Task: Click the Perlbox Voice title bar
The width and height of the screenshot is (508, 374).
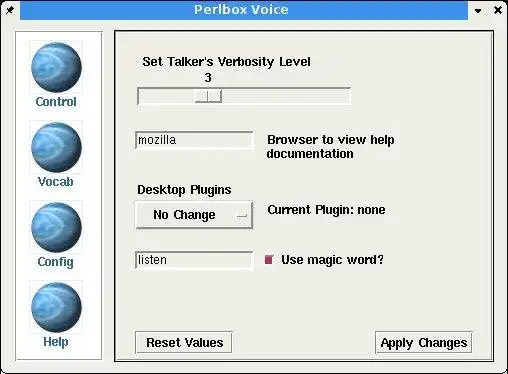Action: click(x=244, y=10)
